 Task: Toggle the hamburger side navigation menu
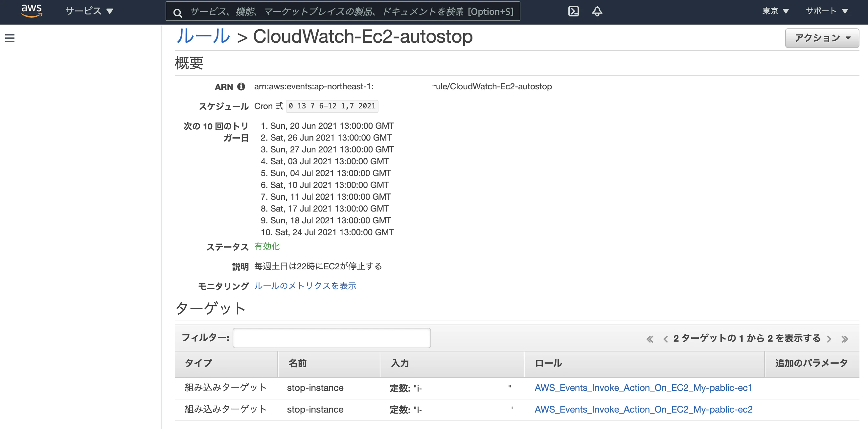pyautogui.click(x=10, y=38)
